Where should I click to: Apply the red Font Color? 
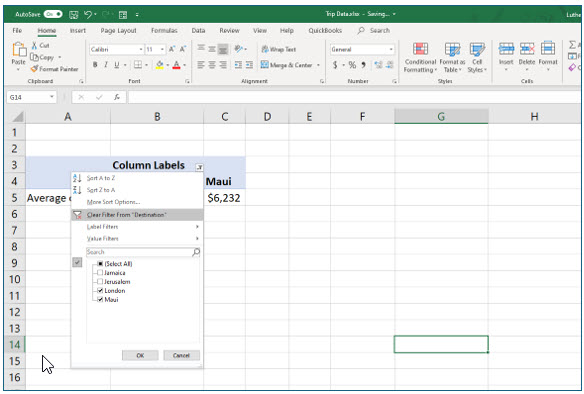point(177,65)
